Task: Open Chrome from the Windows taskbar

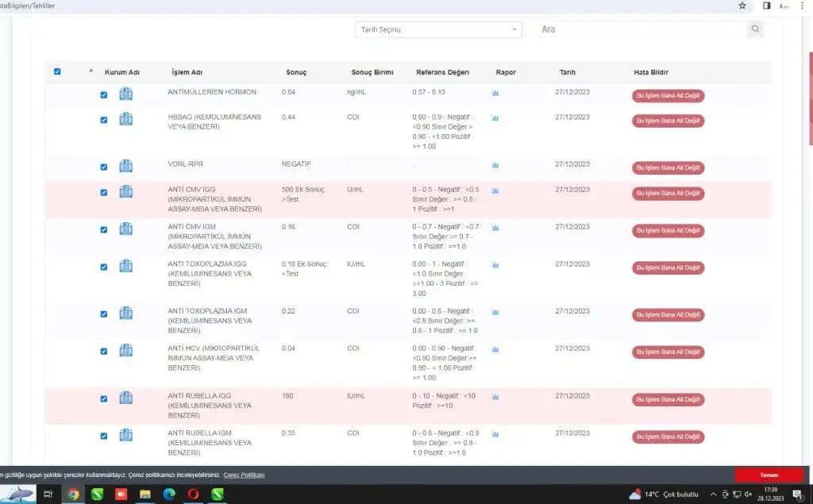Action: coord(73,494)
